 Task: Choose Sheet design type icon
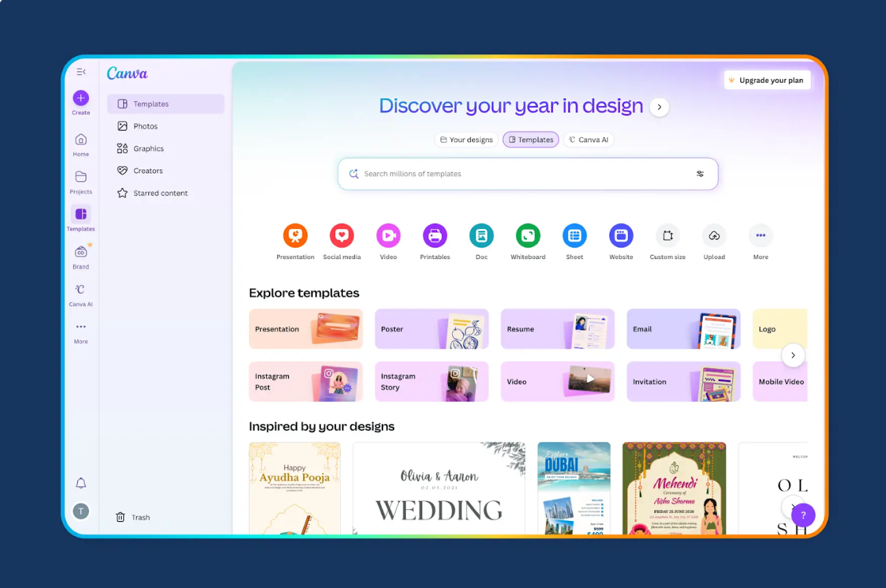pos(575,235)
